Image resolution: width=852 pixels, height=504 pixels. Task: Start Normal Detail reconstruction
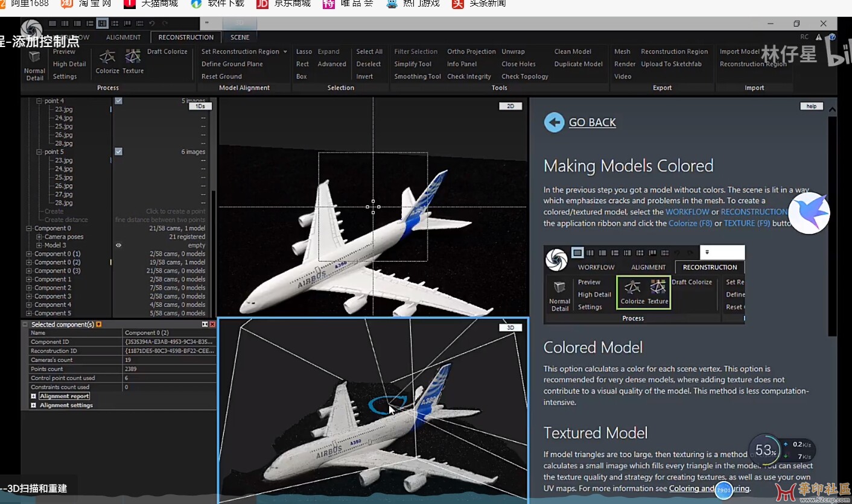click(x=34, y=66)
